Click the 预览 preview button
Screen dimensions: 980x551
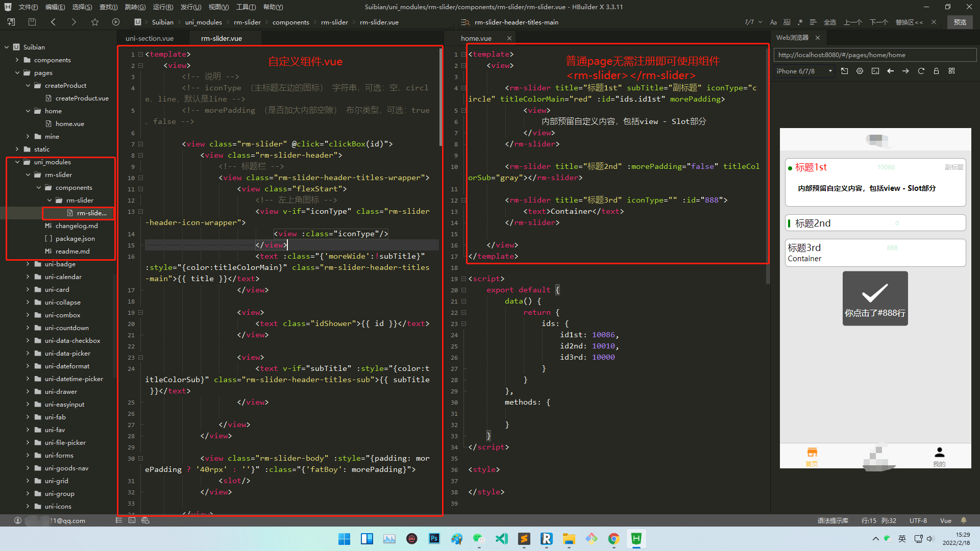(960, 22)
